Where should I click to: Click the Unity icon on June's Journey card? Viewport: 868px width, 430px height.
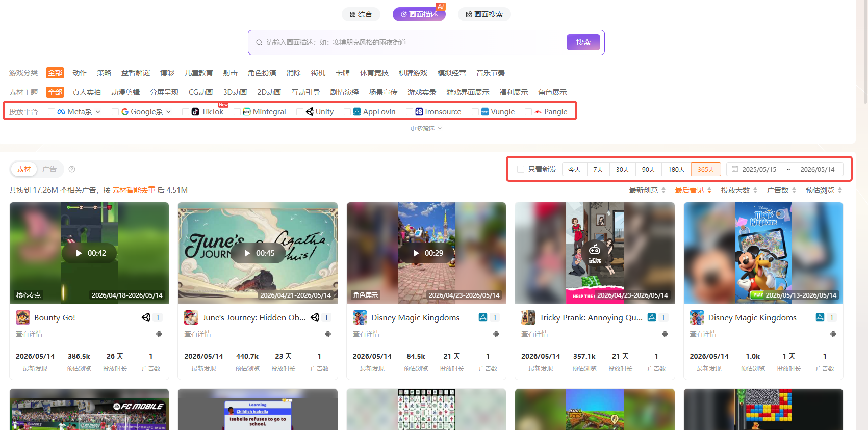(315, 317)
